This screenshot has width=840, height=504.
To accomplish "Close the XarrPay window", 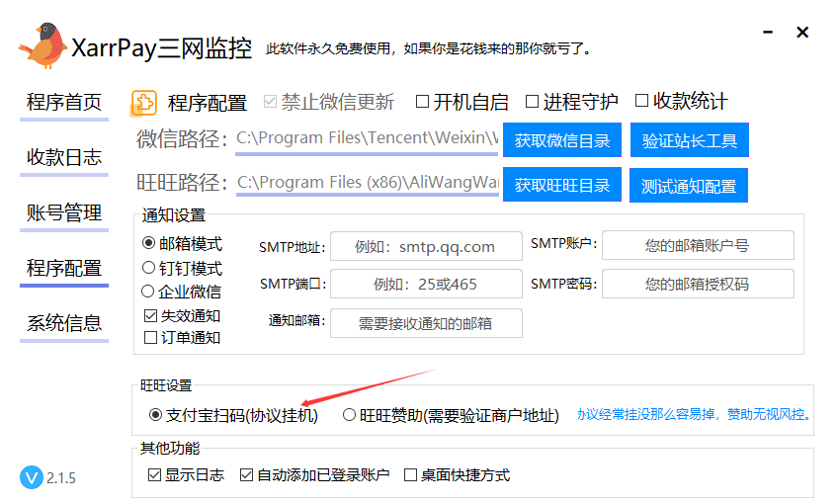I will click(x=802, y=33).
